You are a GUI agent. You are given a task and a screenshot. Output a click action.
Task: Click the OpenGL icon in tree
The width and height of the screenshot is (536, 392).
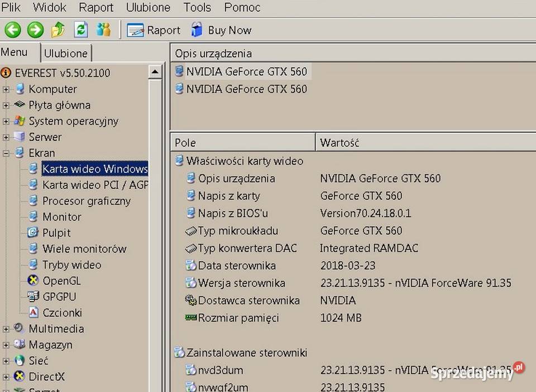pyautogui.click(x=33, y=280)
